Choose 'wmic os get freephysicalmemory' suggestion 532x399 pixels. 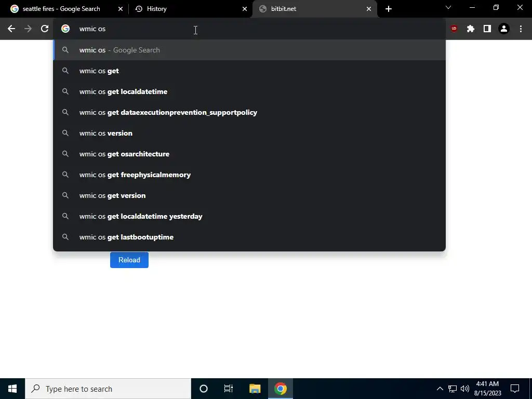coord(249,175)
